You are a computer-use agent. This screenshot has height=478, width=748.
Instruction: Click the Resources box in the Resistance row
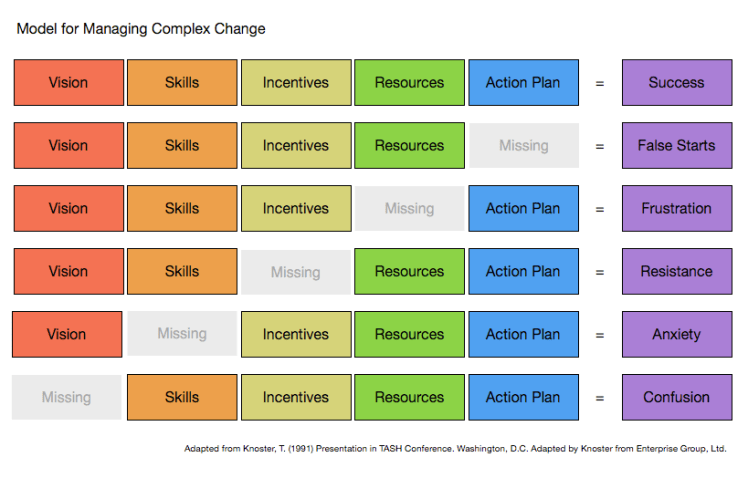tap(409, 271)
